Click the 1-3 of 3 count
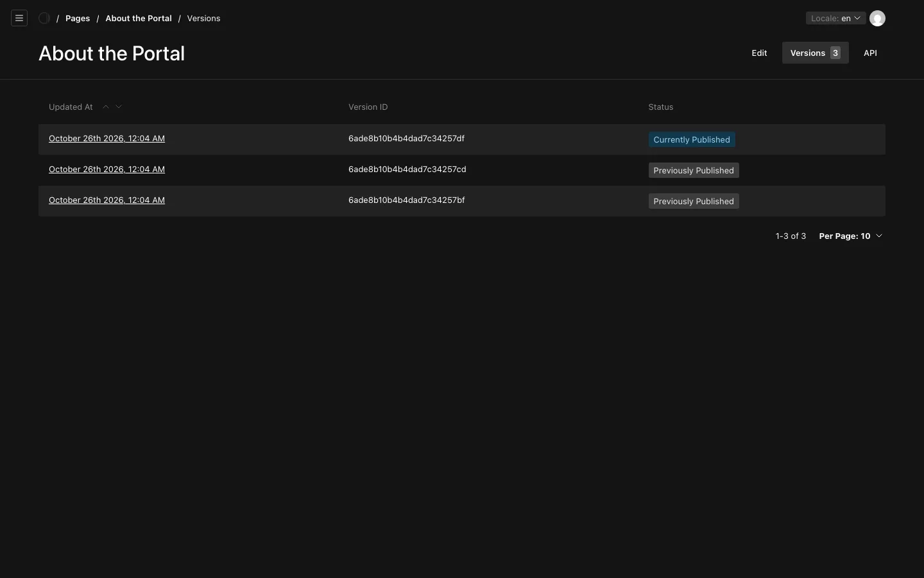Viewport: 924px width, 578px height. pyautogui.click(x=791, y=236)
